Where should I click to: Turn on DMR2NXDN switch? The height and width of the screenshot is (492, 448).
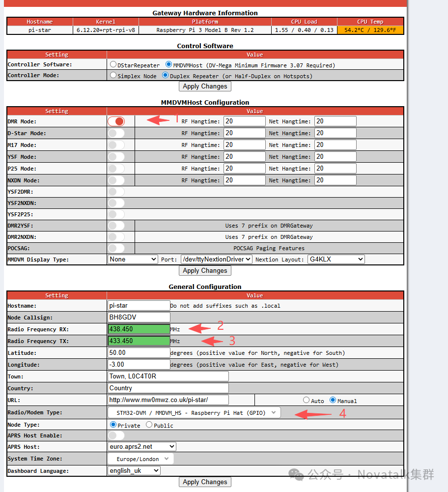[x=116, y=237]
